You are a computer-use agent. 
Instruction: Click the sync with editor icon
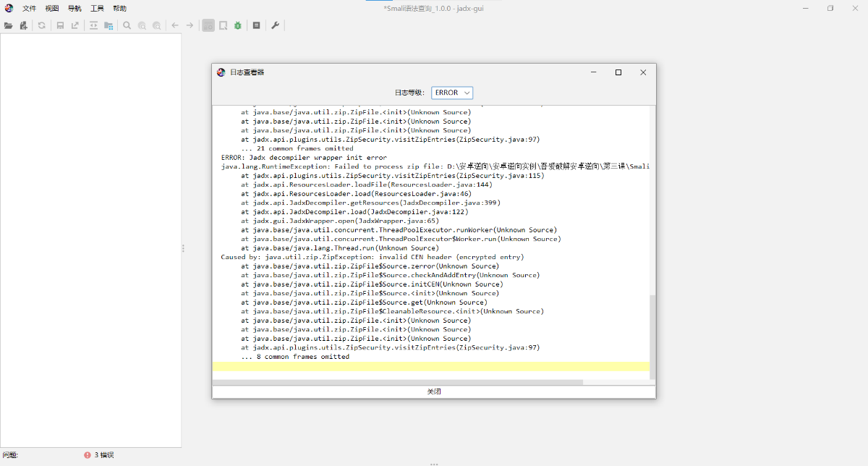[93, 25]
